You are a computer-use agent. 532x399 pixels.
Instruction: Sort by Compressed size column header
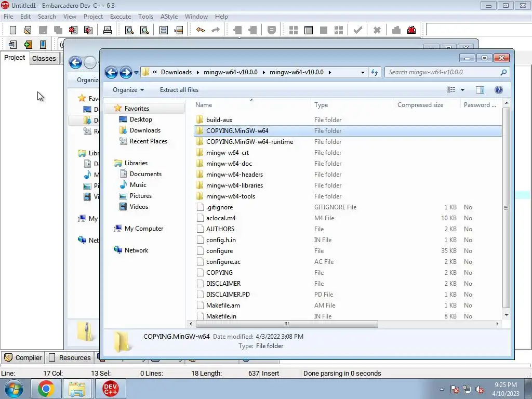(427, 105)
